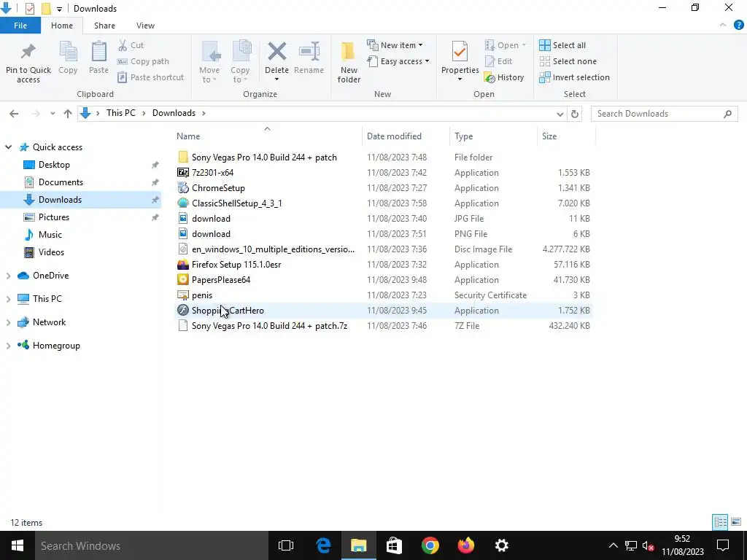Expand the This PC tree node
The height and width of the screenshot is (560, 747).
click(x=8, y=299)
